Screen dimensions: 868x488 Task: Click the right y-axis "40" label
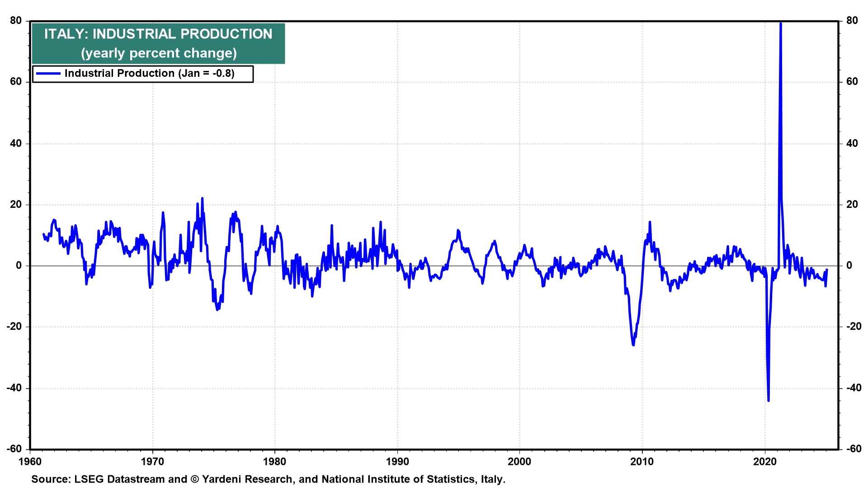coord(852,143)
